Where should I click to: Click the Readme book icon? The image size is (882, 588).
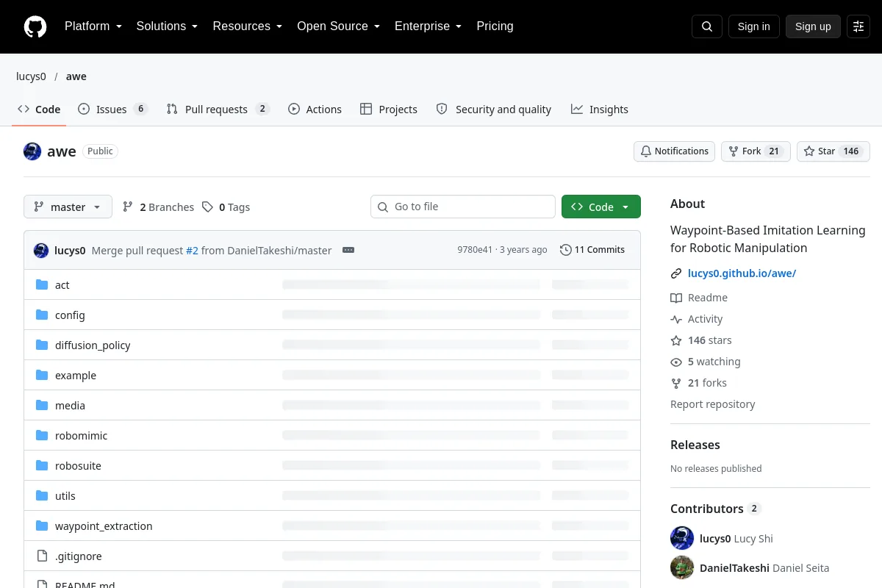coord(676,298)
